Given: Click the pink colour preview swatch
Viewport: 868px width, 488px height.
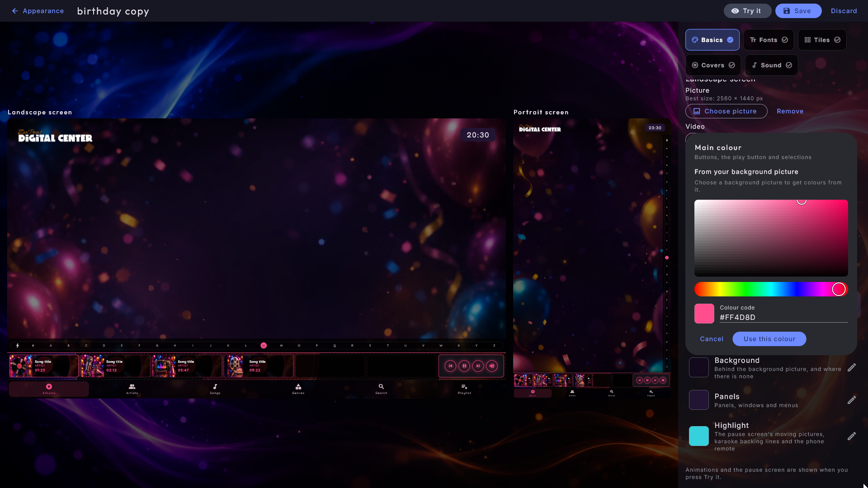Looking at the screenshot, I should 704,314.
